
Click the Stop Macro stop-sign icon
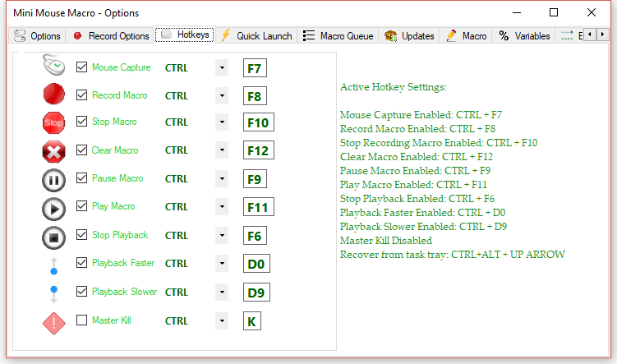(x=54, y=122)
